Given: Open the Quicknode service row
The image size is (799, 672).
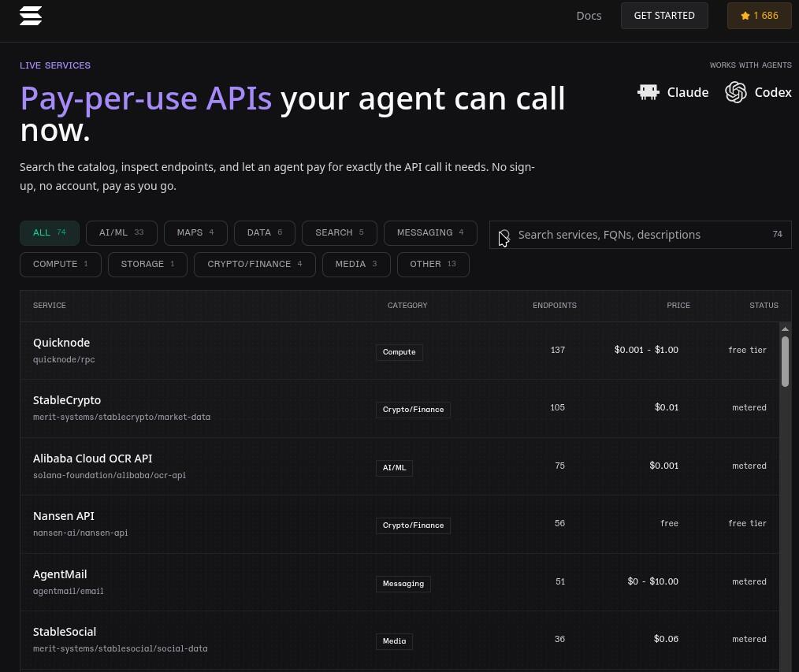Looking at the screenshot, I should coord(399,351).
